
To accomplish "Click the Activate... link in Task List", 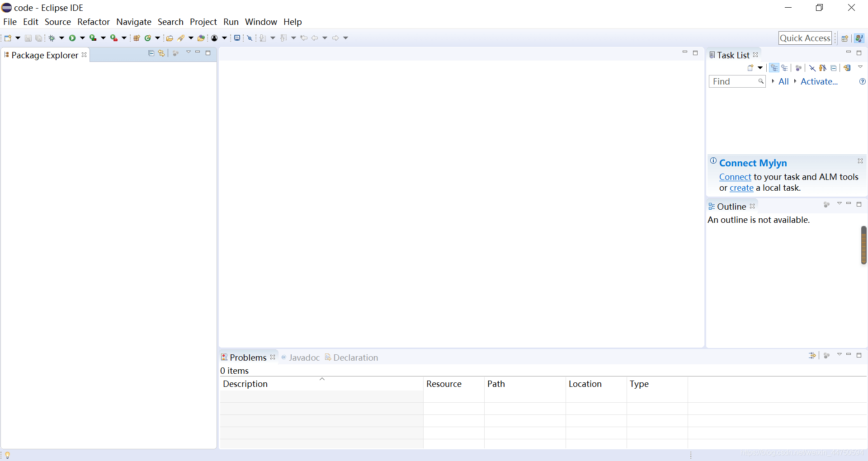I will [819, 81].
